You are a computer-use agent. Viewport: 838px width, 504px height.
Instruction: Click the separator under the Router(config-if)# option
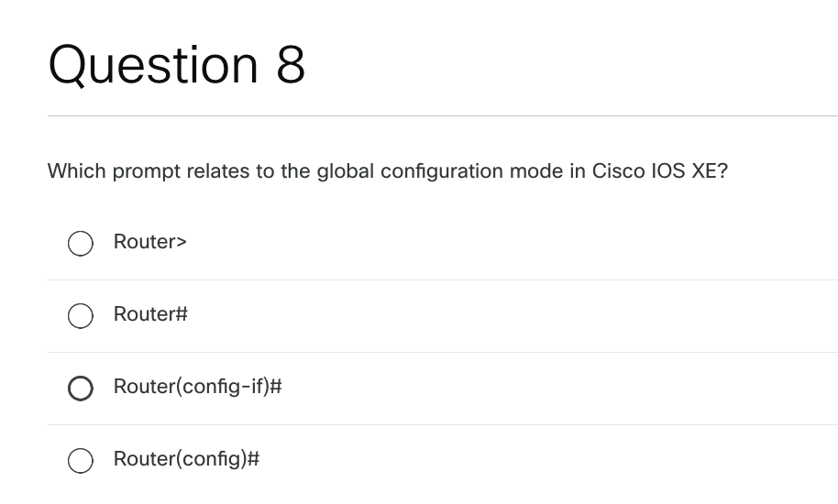pyautogui.click(x=442, y=424)
